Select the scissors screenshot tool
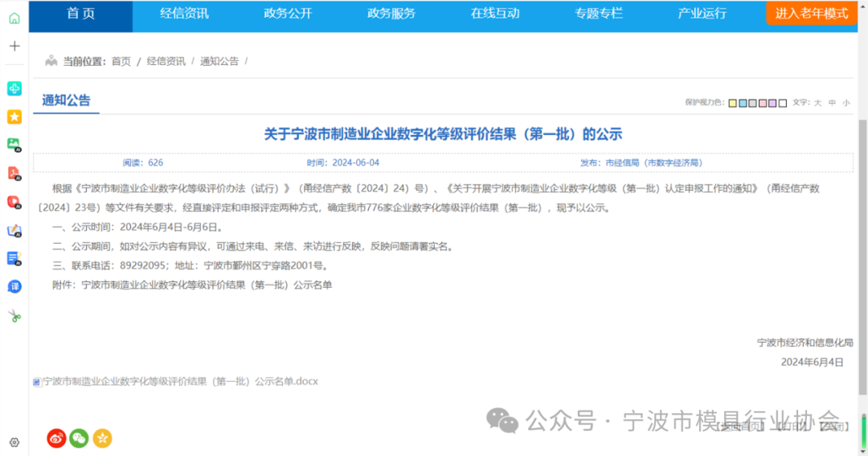Viewport: 868px width, 456px height. click(14, 316)
